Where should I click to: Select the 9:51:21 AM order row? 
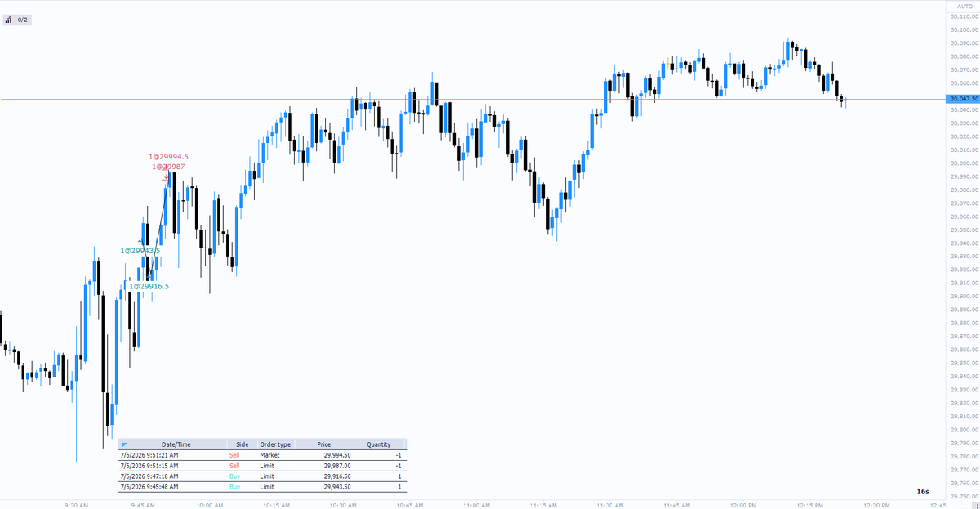[x=262, y=454]
